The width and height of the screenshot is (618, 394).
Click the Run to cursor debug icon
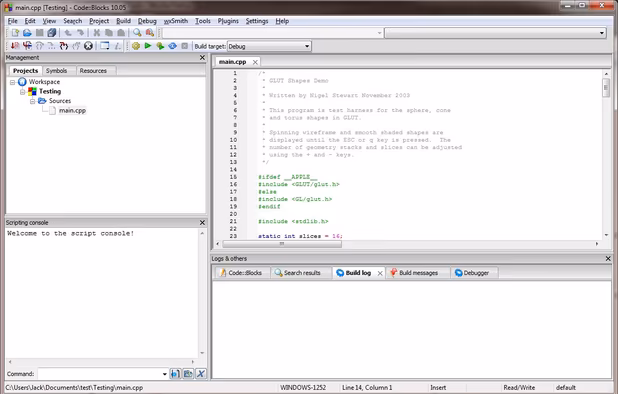point(27,46)
